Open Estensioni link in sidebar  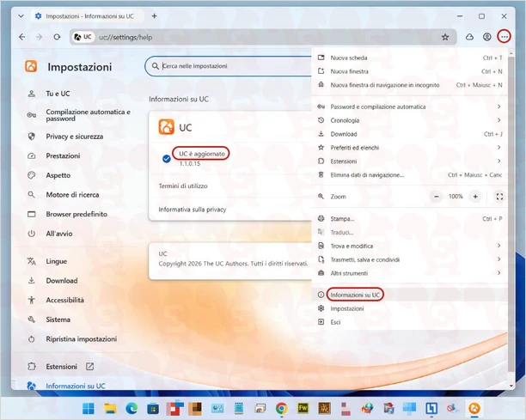click(61, 367)
